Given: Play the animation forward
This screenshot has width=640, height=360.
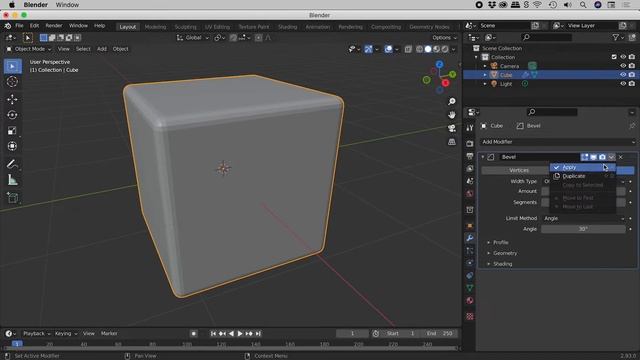Looking at the screenshot, I should click(x=240, y=333).
